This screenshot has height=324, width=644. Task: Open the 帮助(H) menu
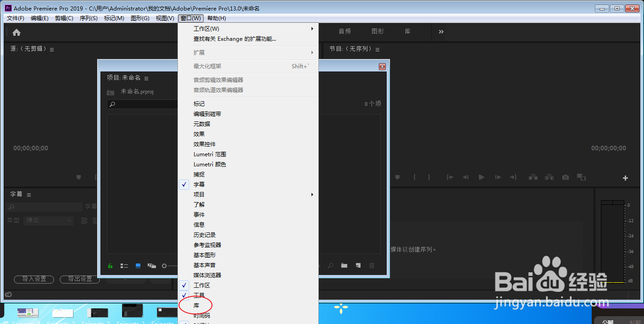click(x=217, y=18)
